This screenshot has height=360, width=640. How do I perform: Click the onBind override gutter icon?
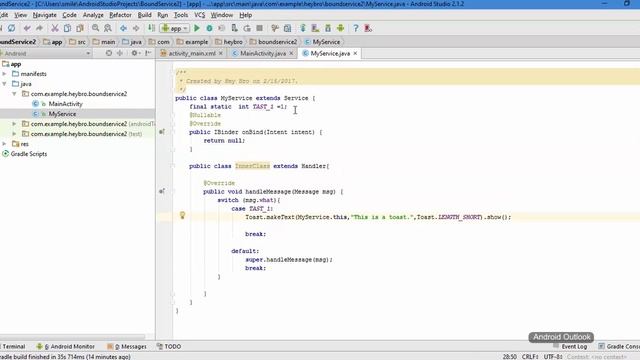coord(162,132)
